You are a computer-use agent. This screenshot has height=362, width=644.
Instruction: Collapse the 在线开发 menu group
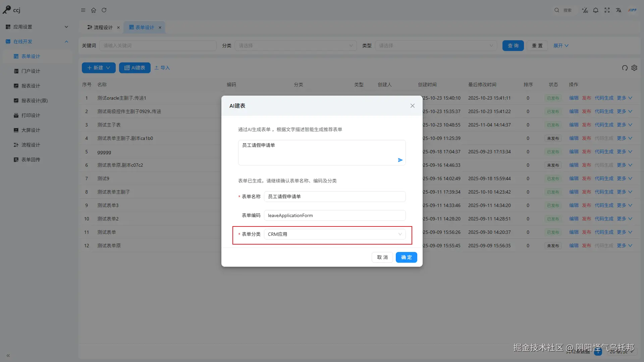36,42
